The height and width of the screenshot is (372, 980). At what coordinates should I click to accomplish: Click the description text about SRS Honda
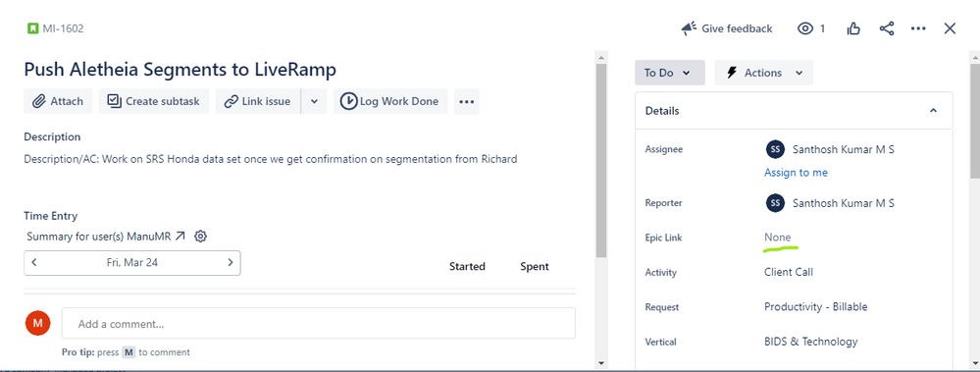(x=271, y=159)
